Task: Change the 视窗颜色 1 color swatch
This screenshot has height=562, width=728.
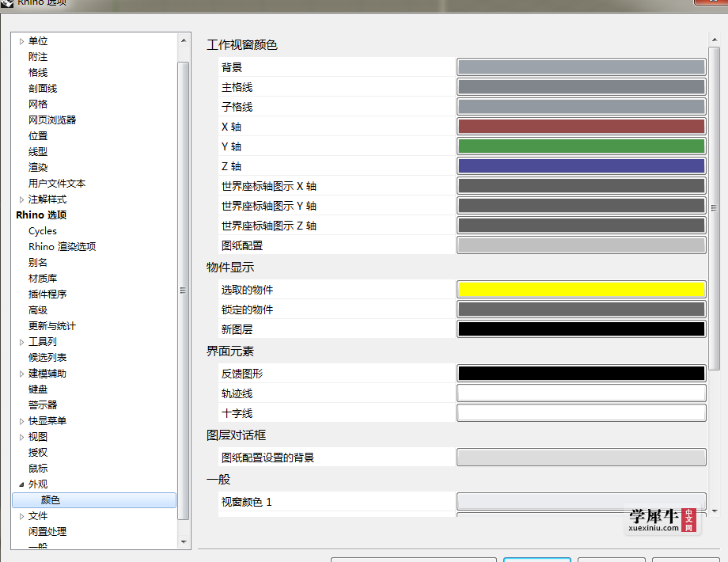Action: 582,502
